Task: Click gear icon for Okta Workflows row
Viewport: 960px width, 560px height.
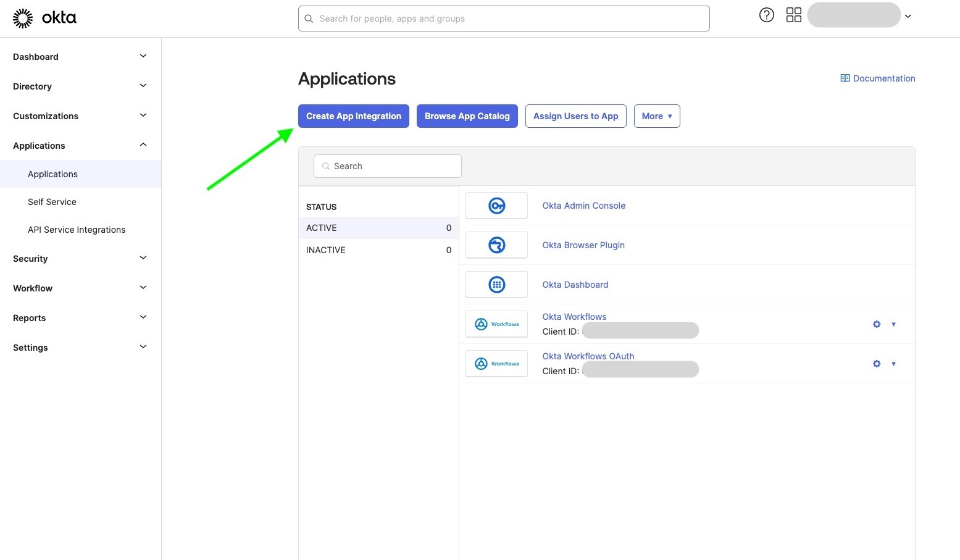Action: (876, 324)
